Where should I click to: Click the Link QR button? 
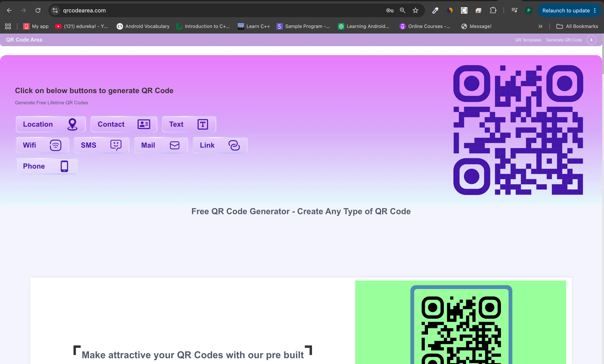(x=220, y=145)
